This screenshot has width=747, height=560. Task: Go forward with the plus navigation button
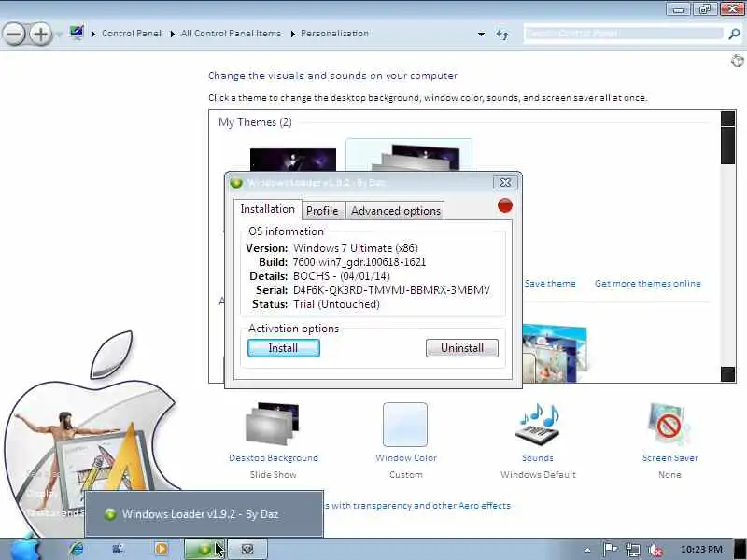click(41, 34)
